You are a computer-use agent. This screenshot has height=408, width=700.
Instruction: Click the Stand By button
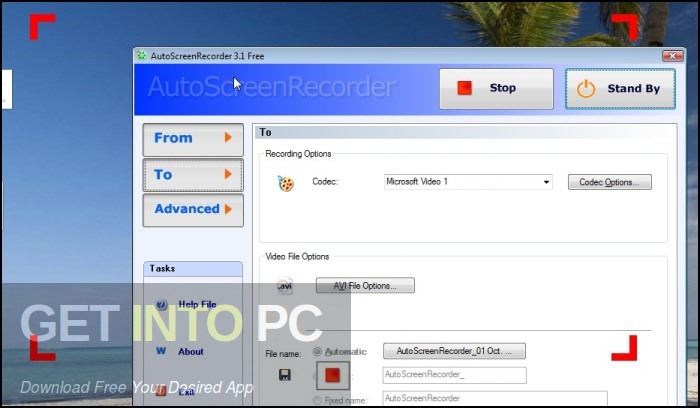(620, 88)
